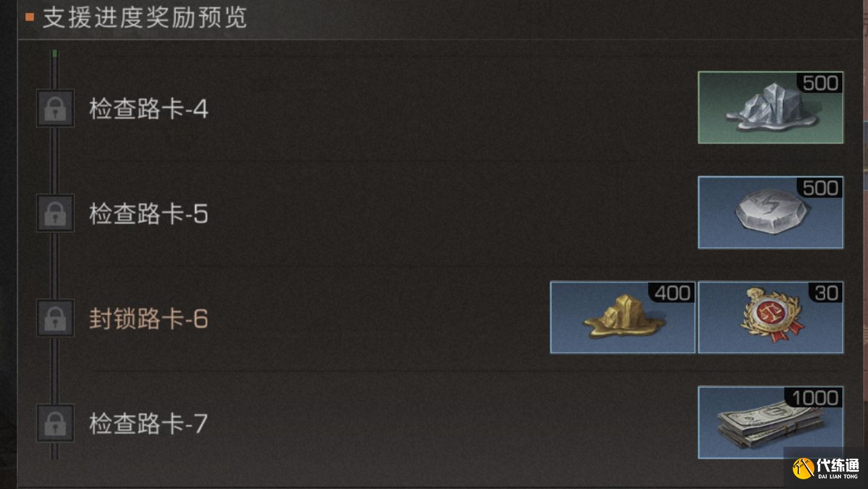View the red medal 30 reward

click(x=770, y=317)
